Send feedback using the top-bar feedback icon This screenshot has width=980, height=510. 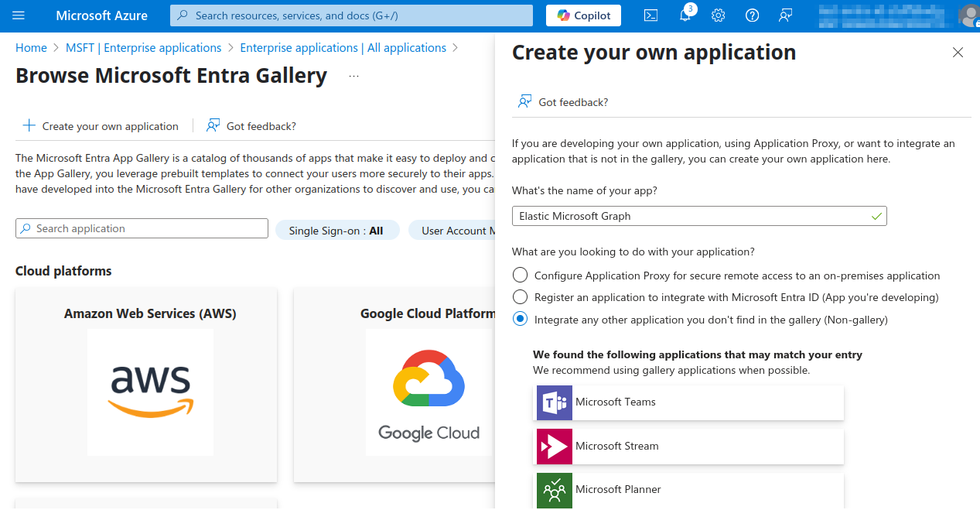point(785,15)
